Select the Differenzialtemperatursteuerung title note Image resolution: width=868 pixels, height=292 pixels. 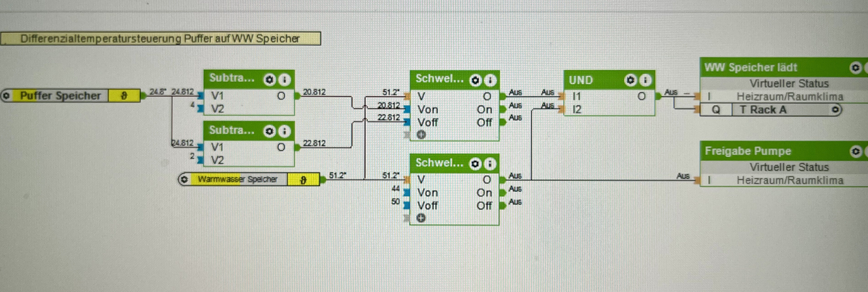[x=160, y=38]
